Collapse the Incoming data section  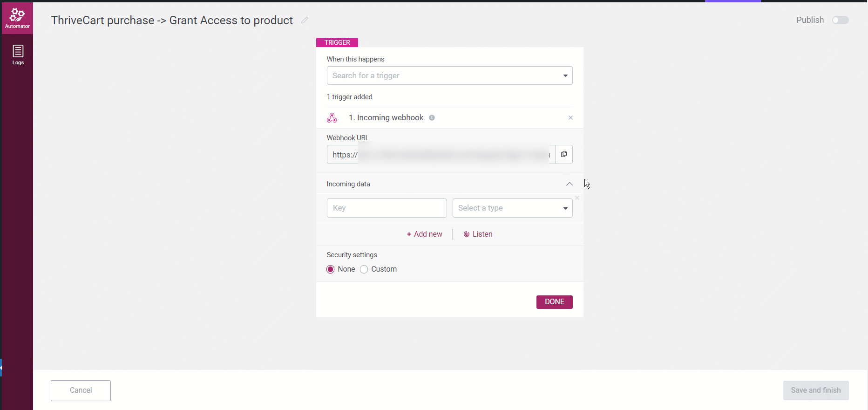click(x=570, y=184)
